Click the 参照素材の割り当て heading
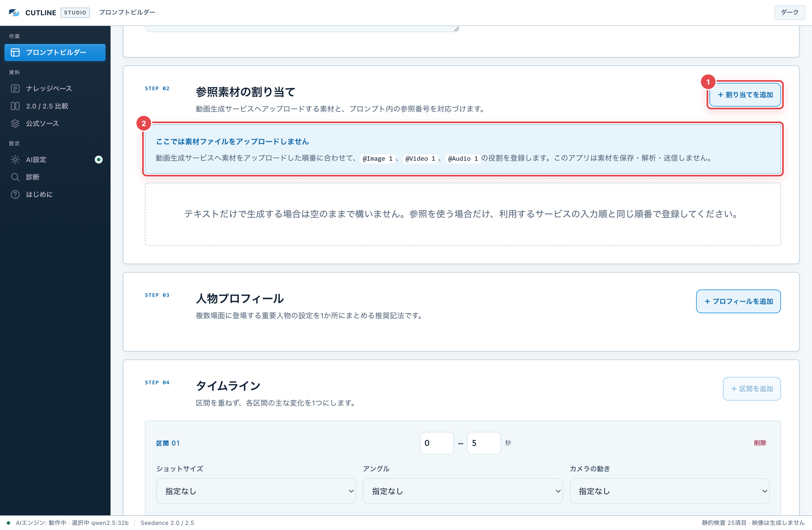The width and height of the screenshot is (812, 530). coord(245,92)
